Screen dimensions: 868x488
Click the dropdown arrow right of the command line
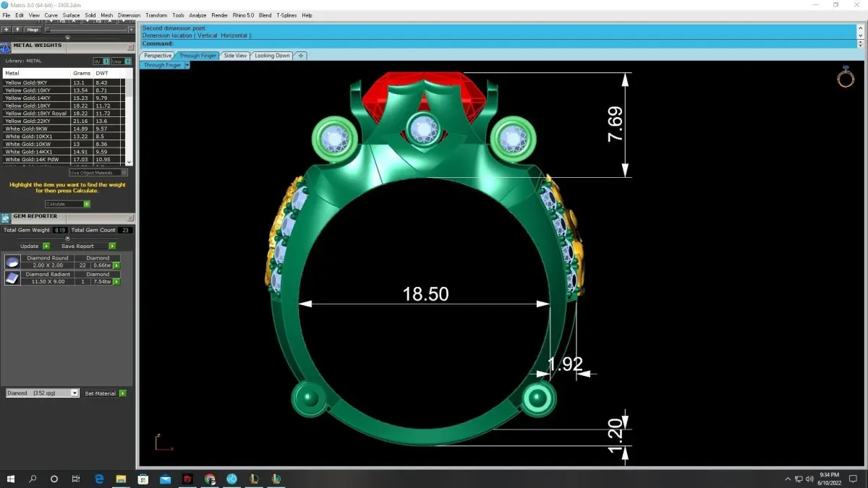coord(860,43)
